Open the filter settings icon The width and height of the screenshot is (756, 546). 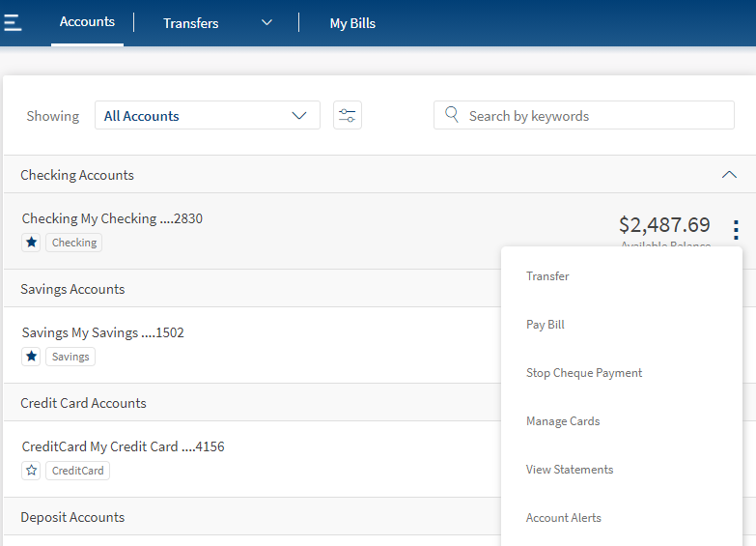click(347, 116)
